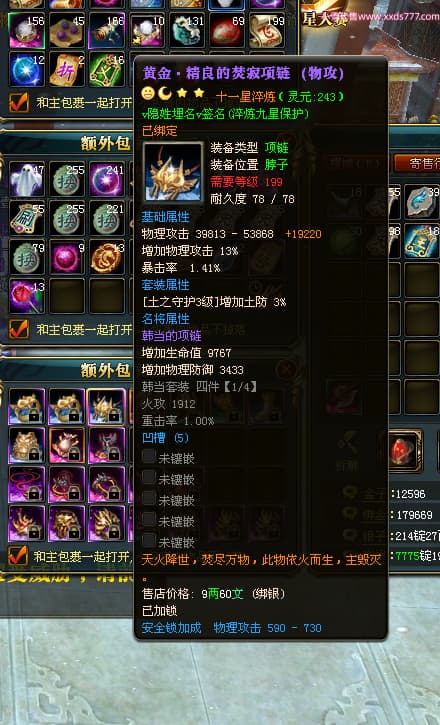Select the rose item with count 13
The width and height of the screenshot is (440, 725).
pos(27,296)
